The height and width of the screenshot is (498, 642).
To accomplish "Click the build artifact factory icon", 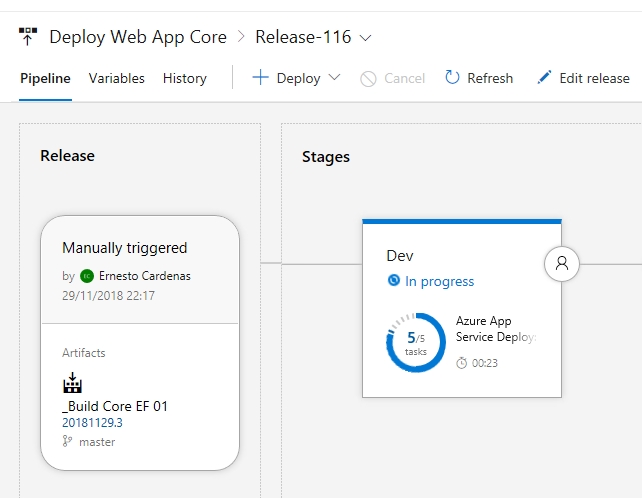I will point(72,383).
